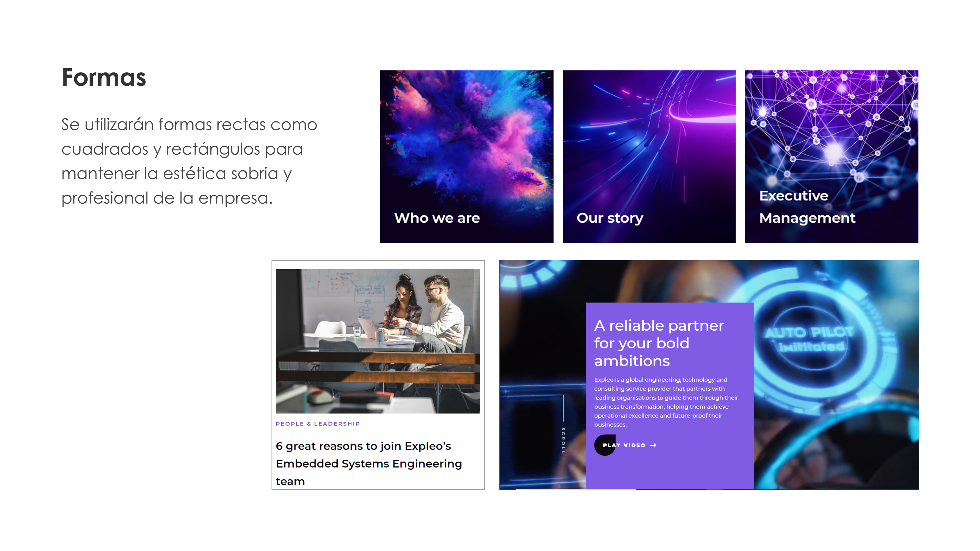Click the "Management" word on network tile
Image resolution: width=980 pixels, height=551 pixels.
(807, 218)
